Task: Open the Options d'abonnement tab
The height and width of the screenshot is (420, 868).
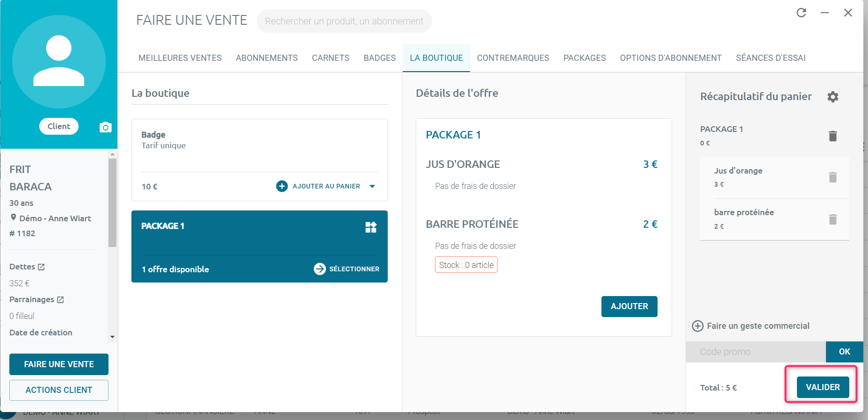Action: click(x=671, y=58)
